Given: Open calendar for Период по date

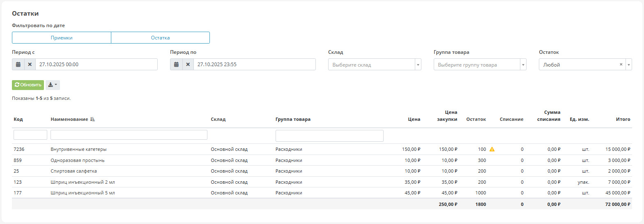Looking at the screenshot, I should [176, 65].
